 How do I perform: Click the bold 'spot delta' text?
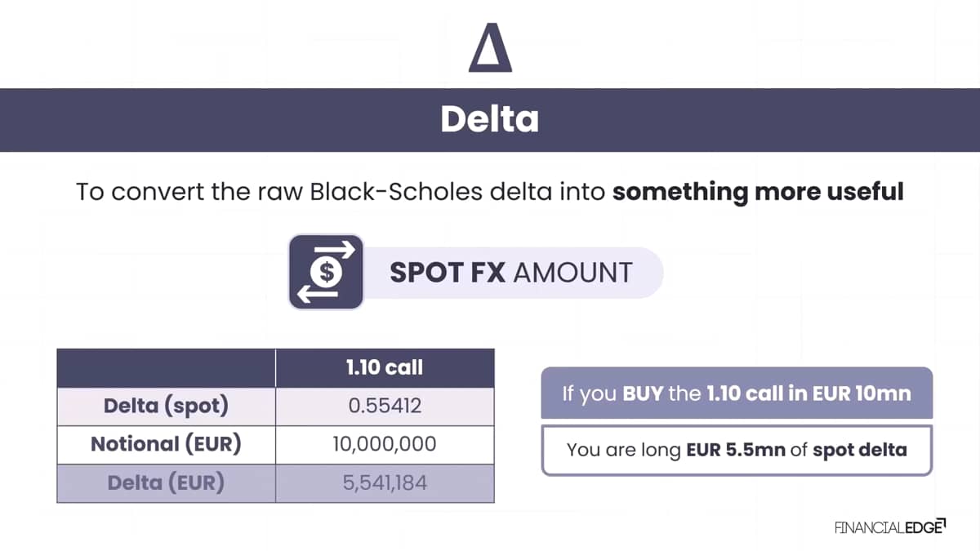(859, 450)
